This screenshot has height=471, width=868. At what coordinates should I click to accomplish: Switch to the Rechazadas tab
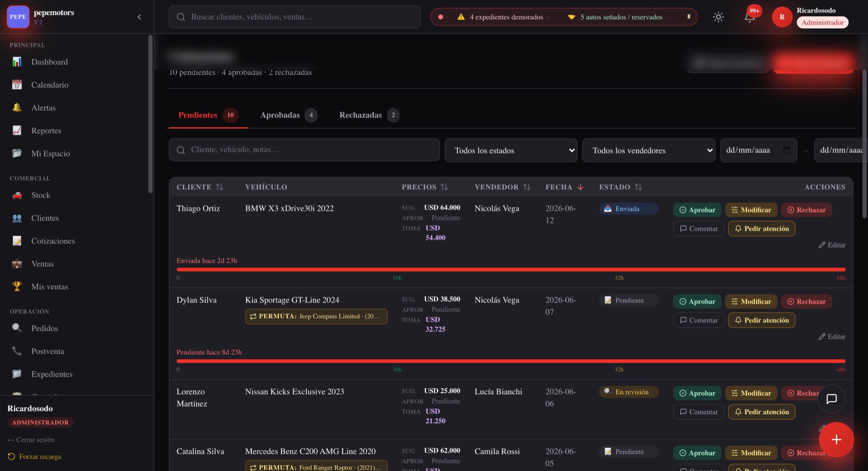point(369,115)
